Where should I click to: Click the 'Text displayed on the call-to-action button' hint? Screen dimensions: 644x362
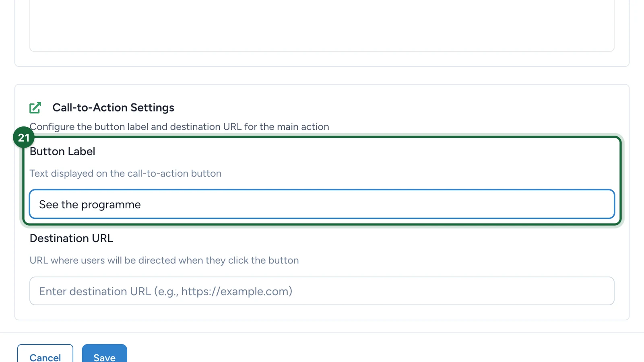coord(126,173)
